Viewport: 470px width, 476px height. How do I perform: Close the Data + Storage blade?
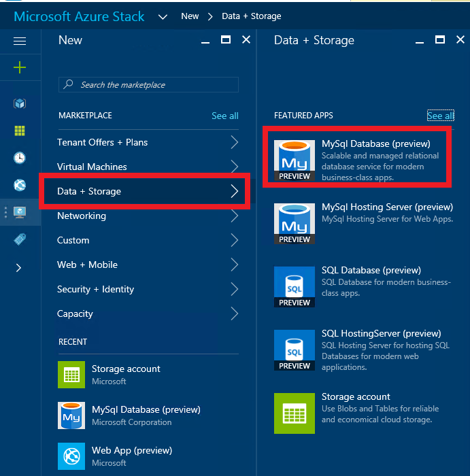pyautogui.click(x=460, y=39)
